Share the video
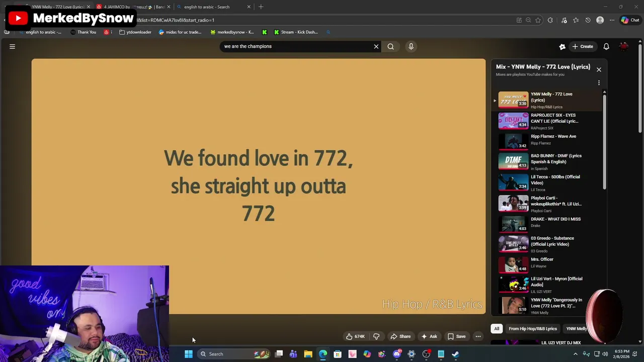The width and height of the screenshot is (644, 362). (400, 336)
